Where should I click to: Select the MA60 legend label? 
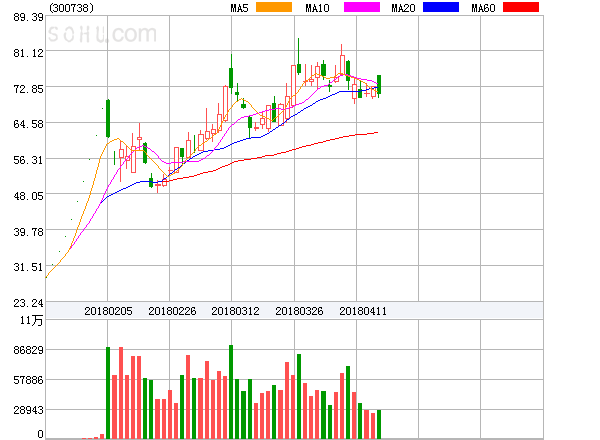(x=483, y=8)
